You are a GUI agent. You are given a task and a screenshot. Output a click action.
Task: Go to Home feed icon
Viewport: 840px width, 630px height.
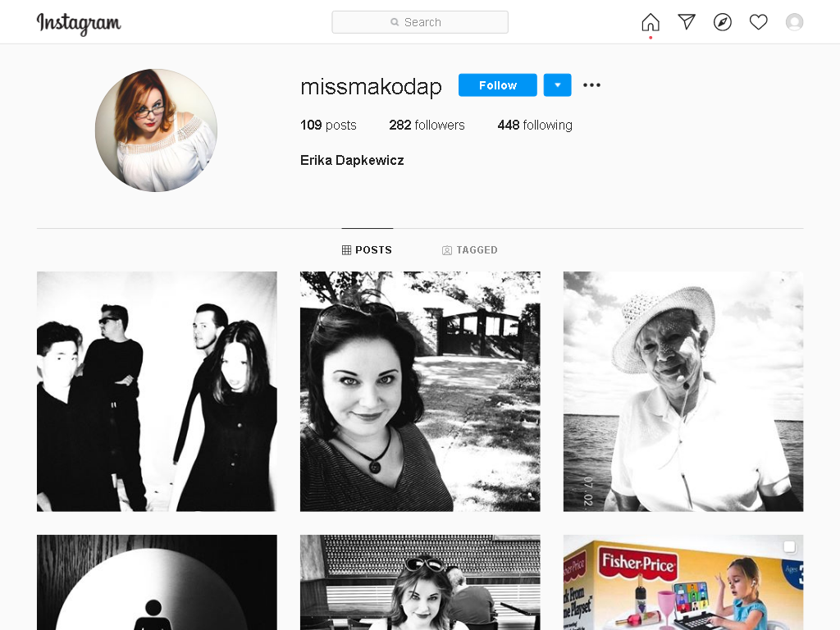(x=651, y=22)
